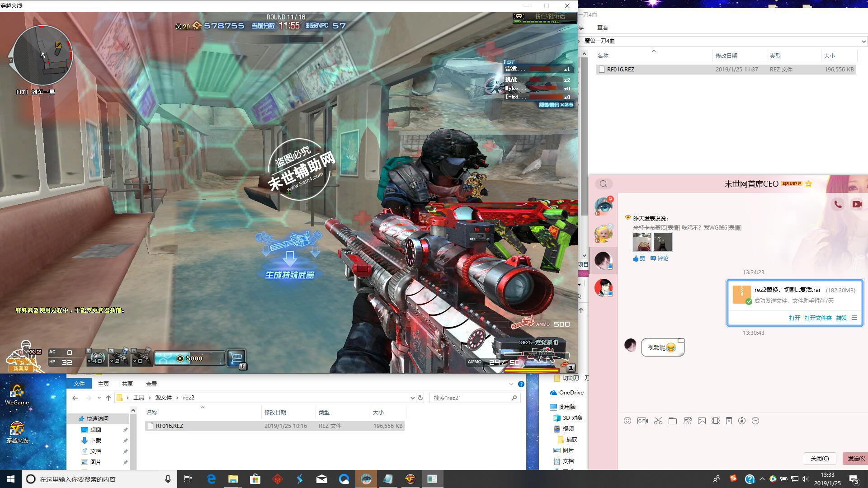Open more options ellipsis in chat toolbar
The height and width of the screenshot is (488, 868).
(x=755, y=421)
